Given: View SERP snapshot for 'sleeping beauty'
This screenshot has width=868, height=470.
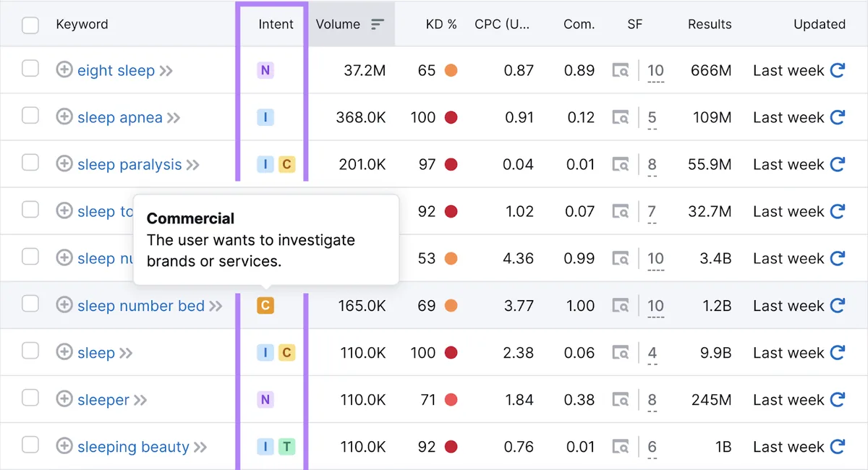Looking at the screenshot, I should [620, 448].
